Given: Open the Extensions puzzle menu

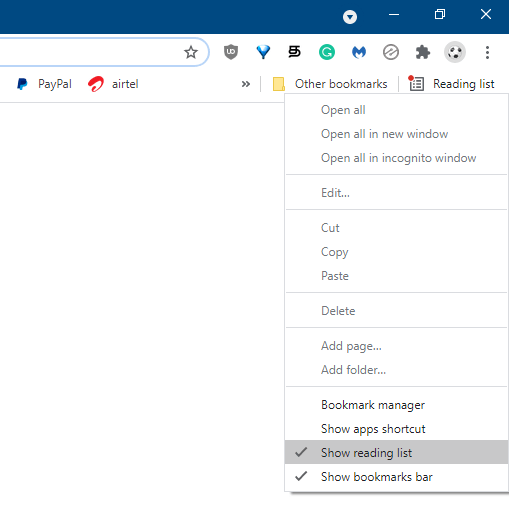Looking at the screenshot, I should (423, 52).
